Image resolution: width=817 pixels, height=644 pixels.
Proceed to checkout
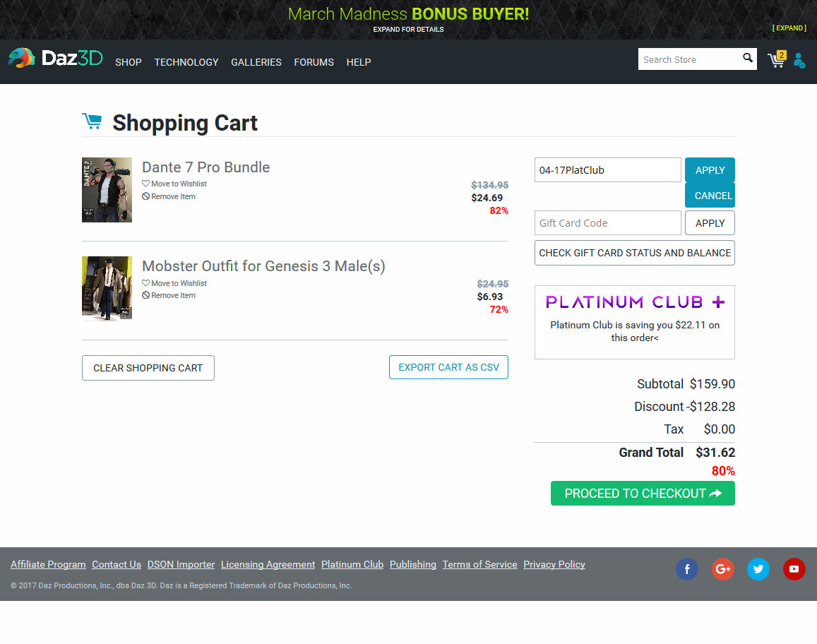643,494
